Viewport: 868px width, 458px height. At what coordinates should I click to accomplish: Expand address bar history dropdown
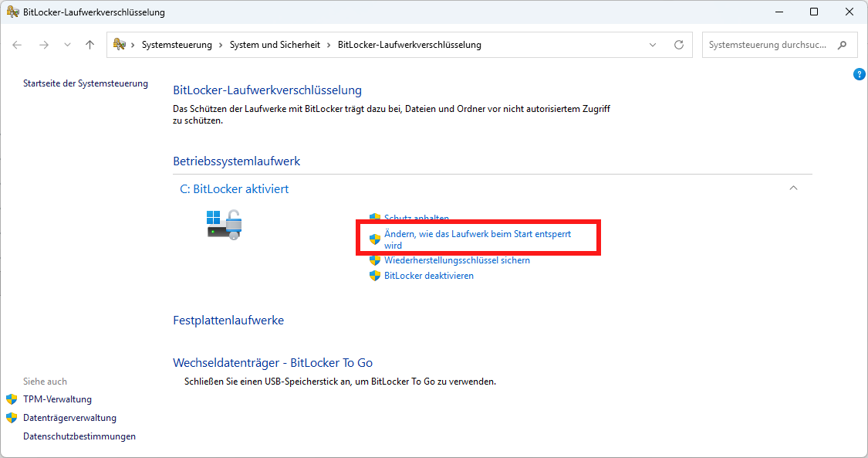tap(653, 45)
